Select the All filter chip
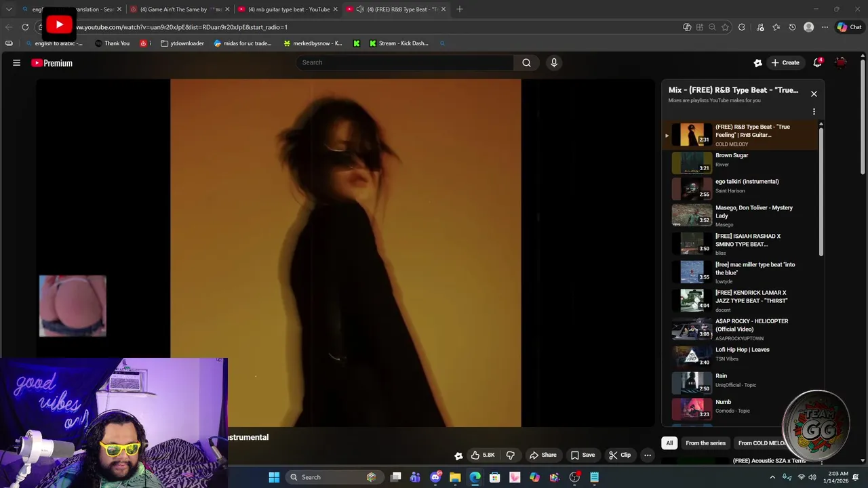 (669, 443)
